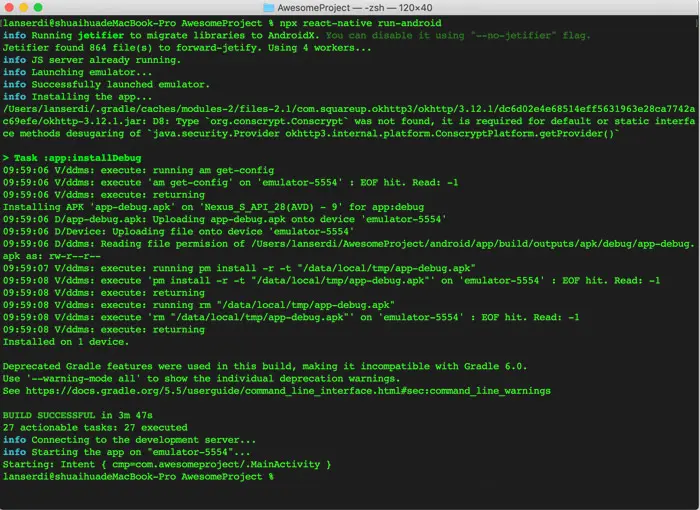Click 'BUILD SUCCESSFUL in 3m 47s' line
This screenshot has width=700, height=510.
pos(78,415)
